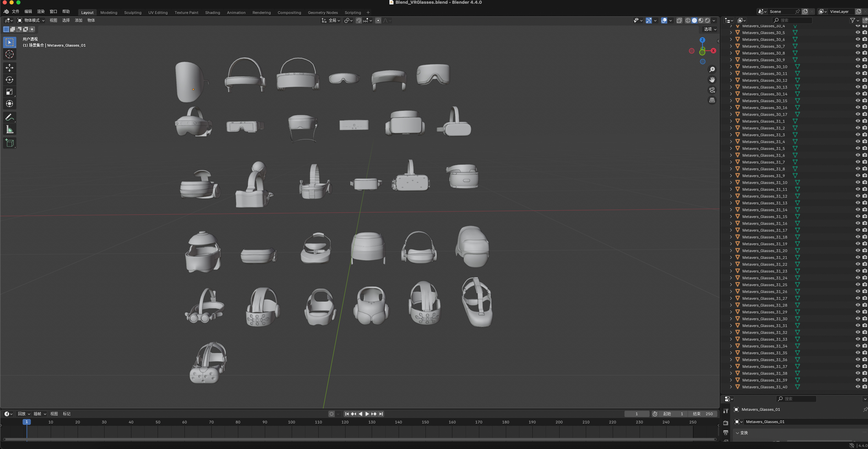Open the playback (回放) dropdown
The width and height of the screenshot is (868, 449).
[24, 414]
